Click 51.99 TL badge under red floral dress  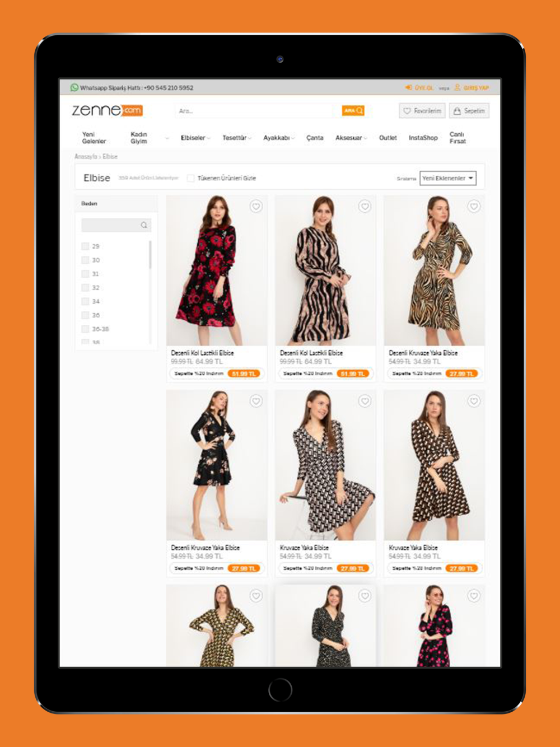[x=244, y=373]
